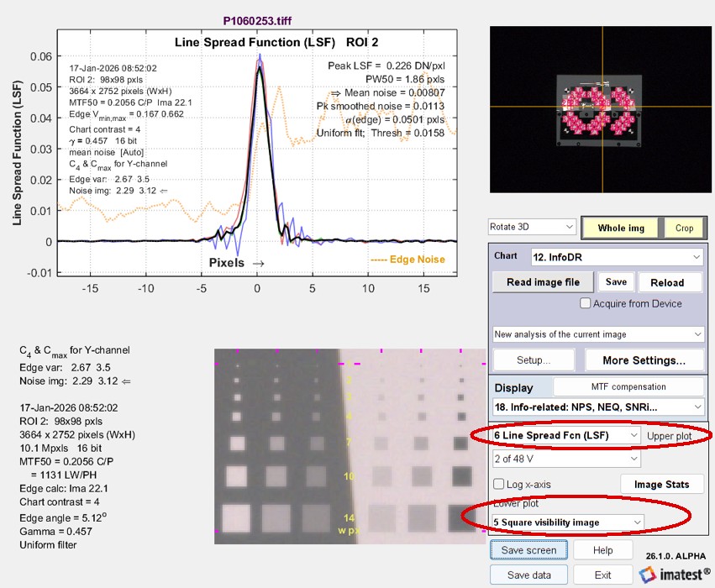Click the Save data button

(x=529, y=575)
